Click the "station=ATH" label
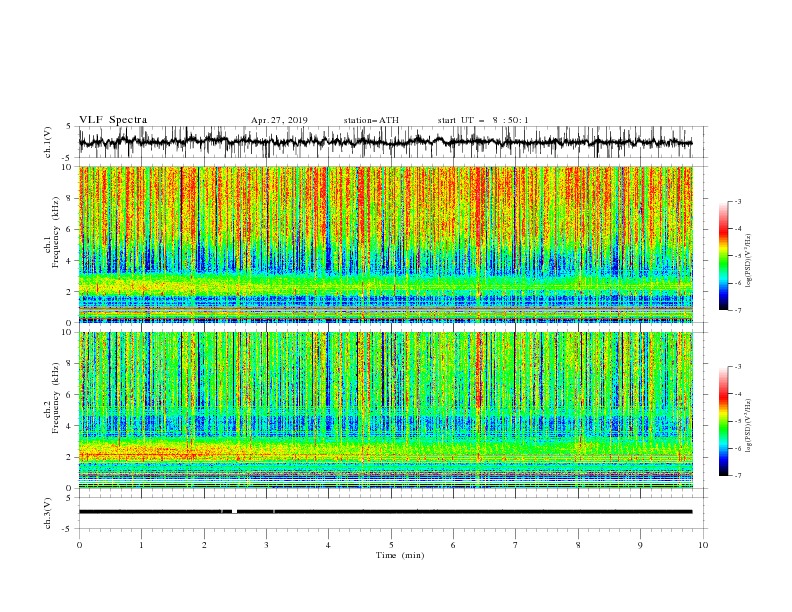This screenshot has height=612, width=792. pyautogui.click(x=371, y=120)
